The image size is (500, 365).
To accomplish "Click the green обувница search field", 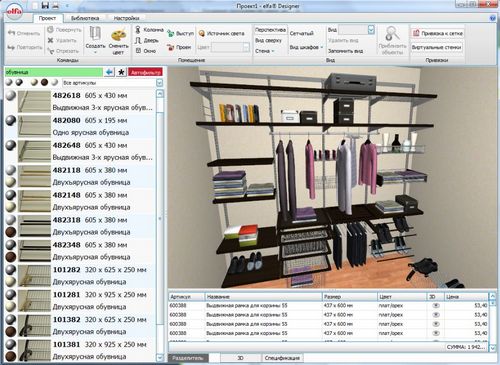I will (x=53, y=72).
